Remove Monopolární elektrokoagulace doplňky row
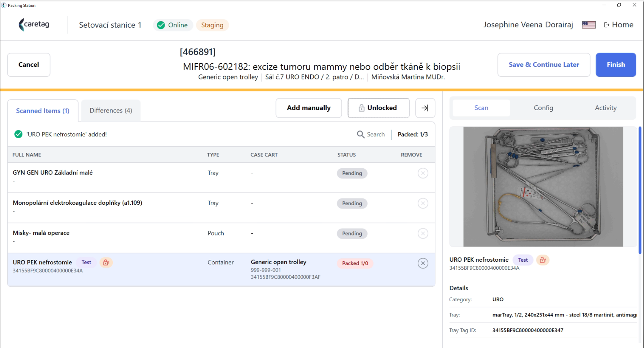 (423, 203)
